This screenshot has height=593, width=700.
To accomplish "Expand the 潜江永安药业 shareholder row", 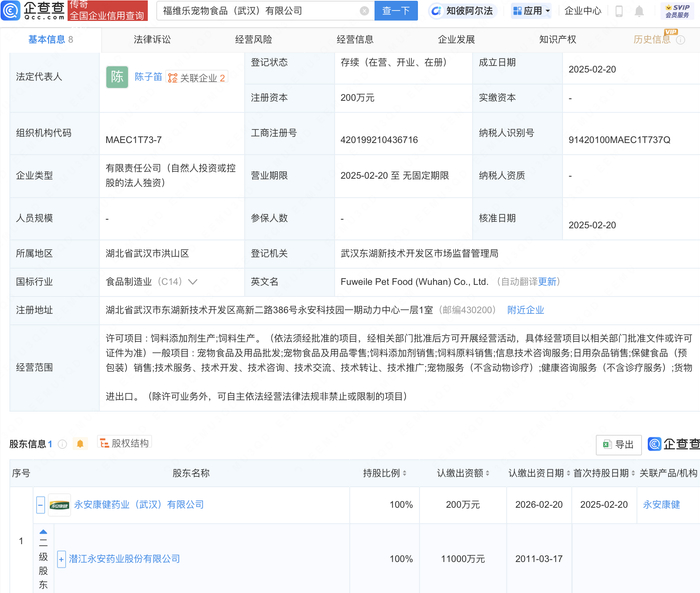I will (x=61, y=558).
